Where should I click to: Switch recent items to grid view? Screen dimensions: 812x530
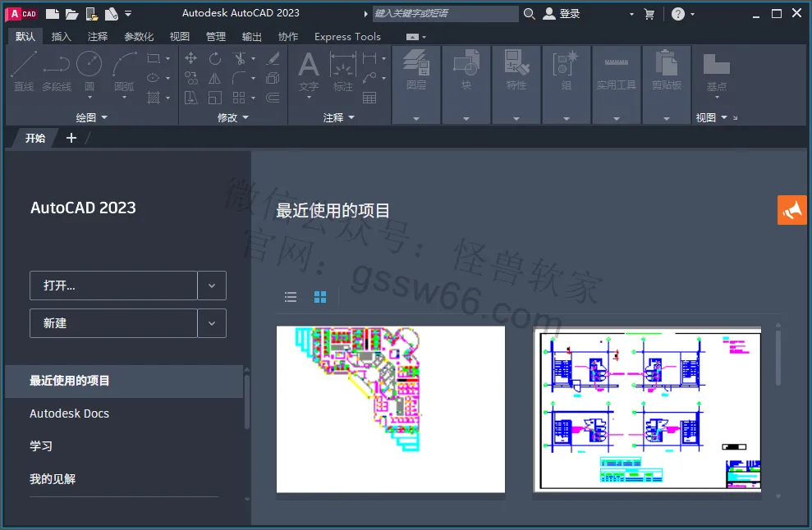tap(320, 297)
